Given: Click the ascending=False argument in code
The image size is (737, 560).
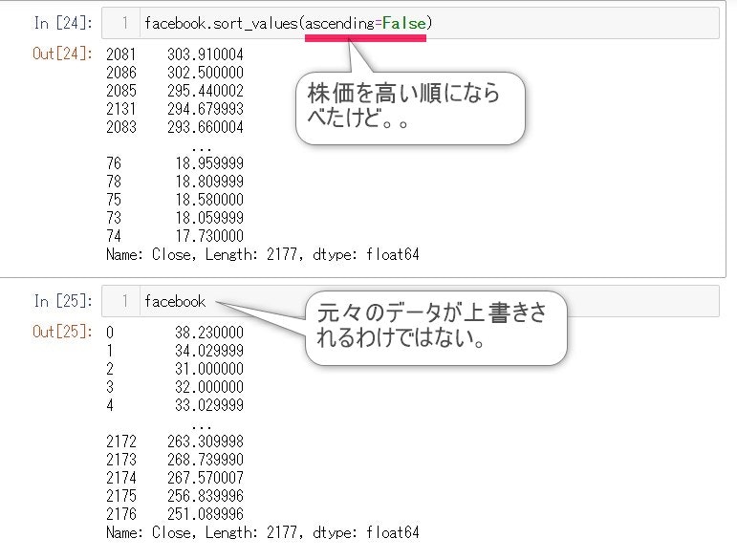Looking at the screenshot, I should [x=366, y=23].
